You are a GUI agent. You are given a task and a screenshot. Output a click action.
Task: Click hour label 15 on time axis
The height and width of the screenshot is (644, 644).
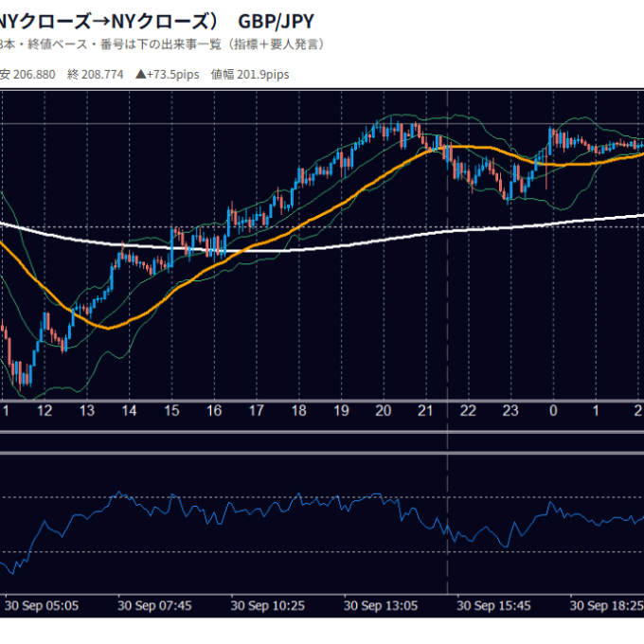pyautogui.click(x=171, y=411)
